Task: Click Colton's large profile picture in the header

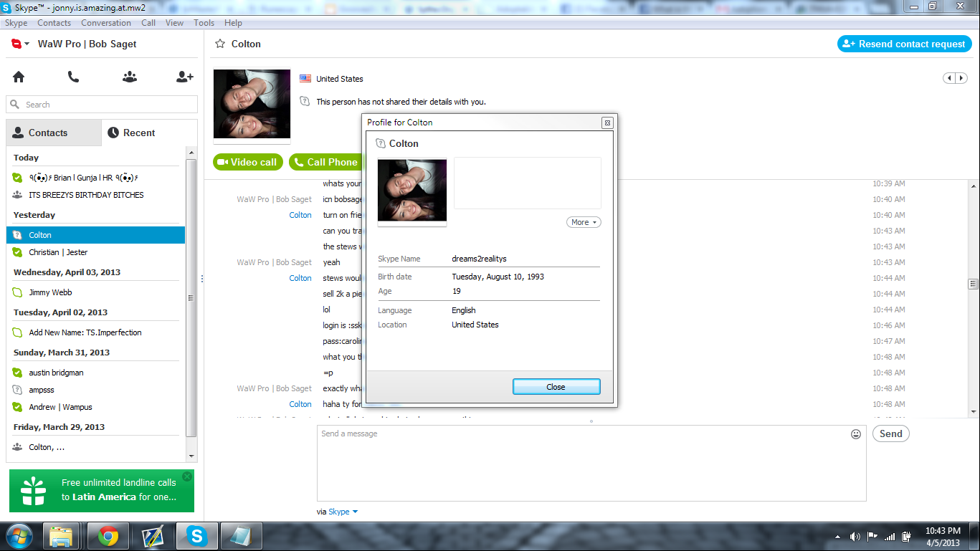Action: pyautogui.click(x=252, y=104)
